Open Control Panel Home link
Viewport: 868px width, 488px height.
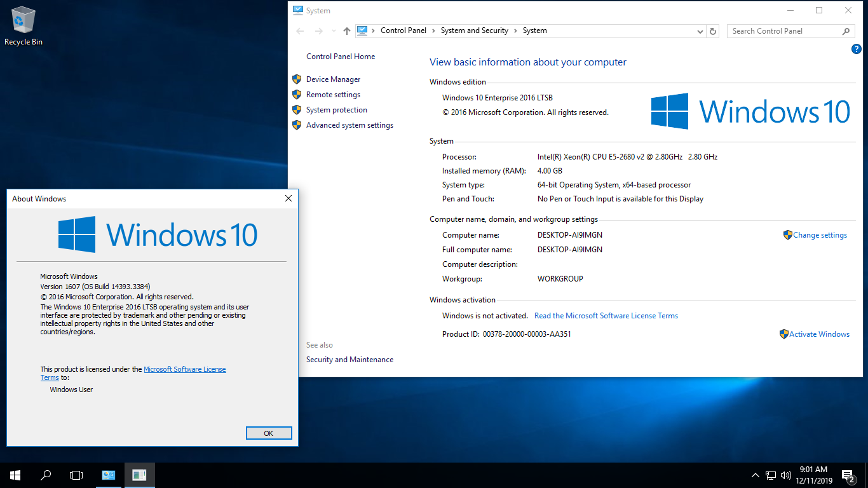click(341, 57)
